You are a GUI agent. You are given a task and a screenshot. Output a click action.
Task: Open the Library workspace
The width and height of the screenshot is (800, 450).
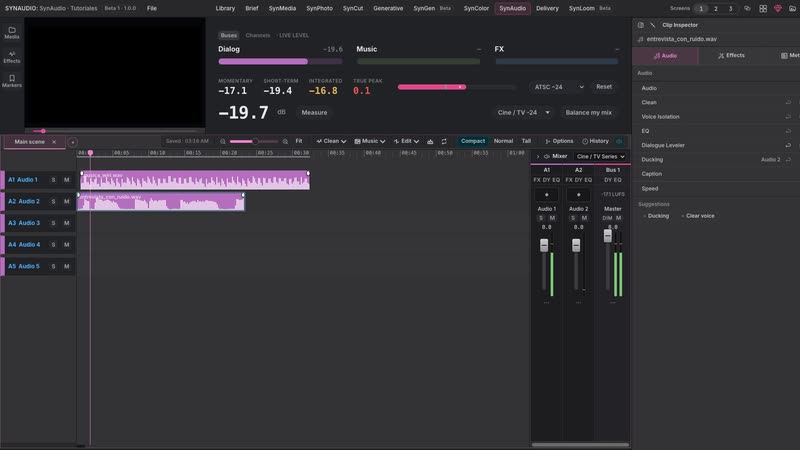pyautogui.click(x=225, y=9)
